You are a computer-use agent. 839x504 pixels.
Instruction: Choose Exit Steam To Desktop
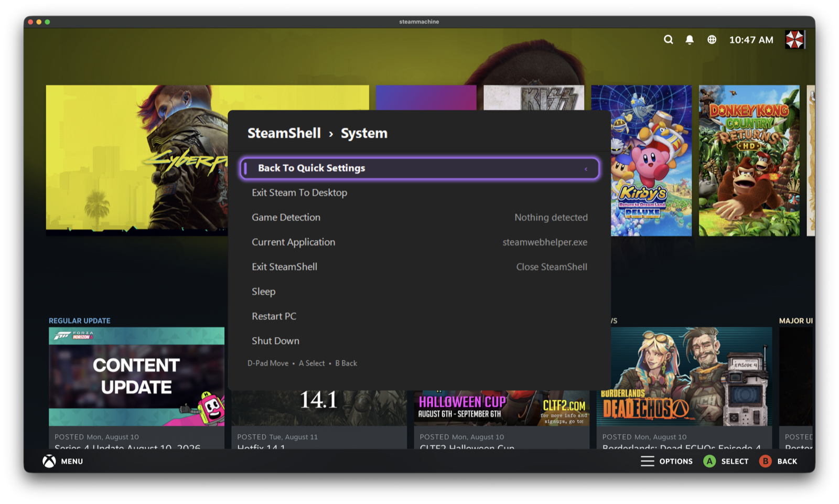pos(419,193)
